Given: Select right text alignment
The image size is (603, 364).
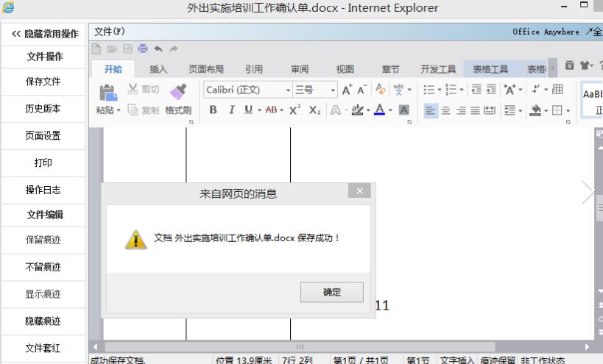Looking at the screenshot, I should [x=461, y=110].
